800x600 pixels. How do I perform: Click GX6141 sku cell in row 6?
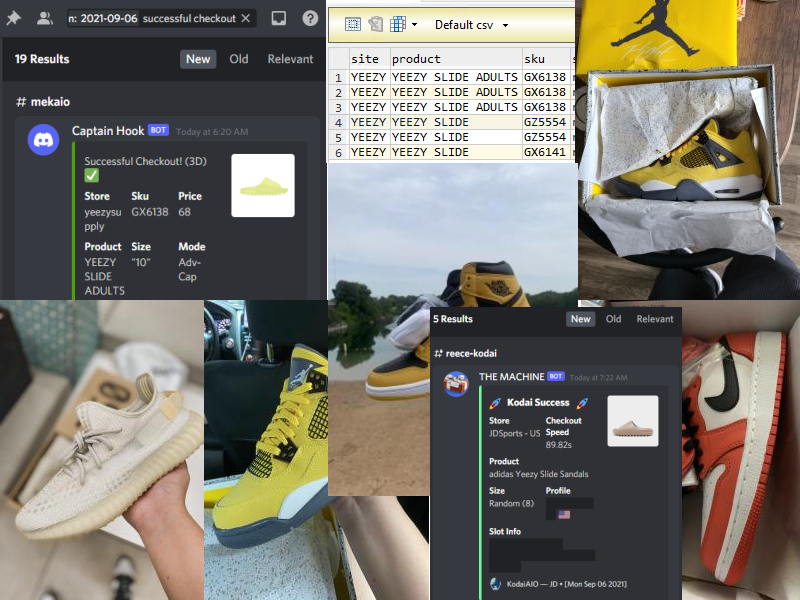point(545,152)
